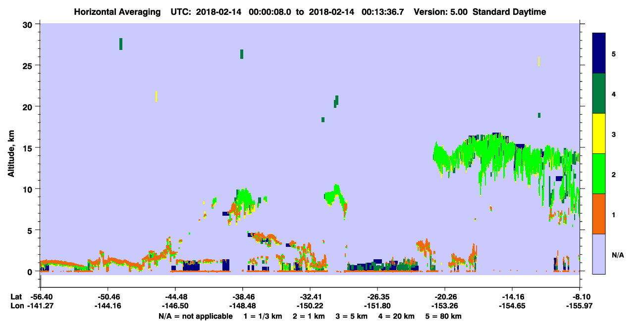644x330 pixels.
Task: Click the yellow colorbar segment labeled 3
Action: pyautogui.click(x=599, y=134)
